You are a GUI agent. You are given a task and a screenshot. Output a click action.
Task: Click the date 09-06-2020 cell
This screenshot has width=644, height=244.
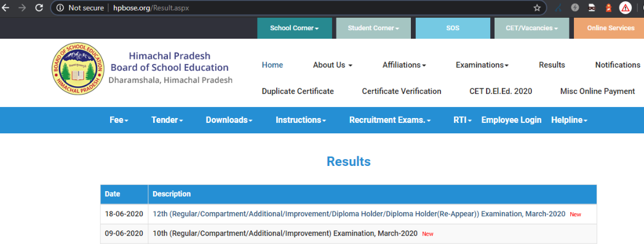coord(124,234)
